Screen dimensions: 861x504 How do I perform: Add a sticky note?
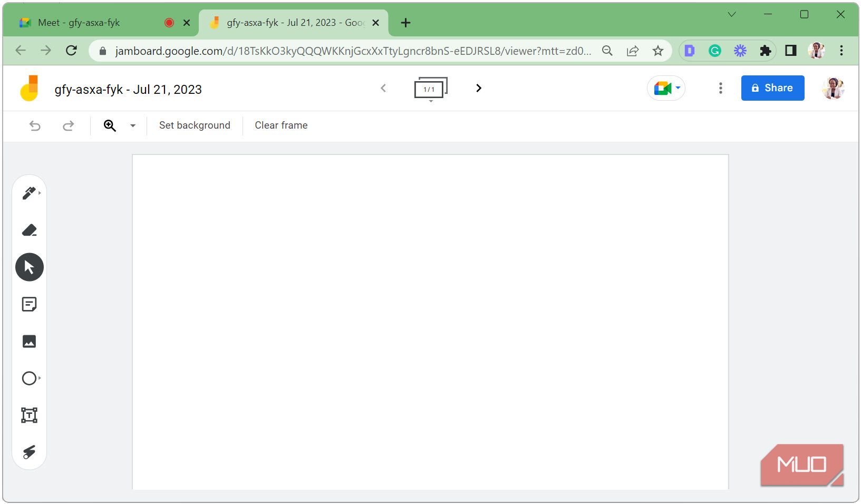coord(29,304)
